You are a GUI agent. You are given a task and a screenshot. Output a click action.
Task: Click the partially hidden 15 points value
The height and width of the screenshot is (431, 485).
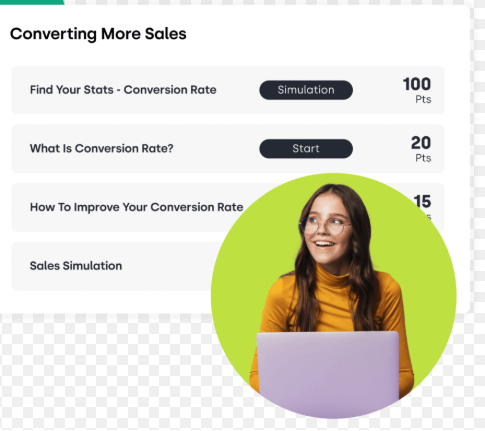pyautogui.click(x=422, y=201)
